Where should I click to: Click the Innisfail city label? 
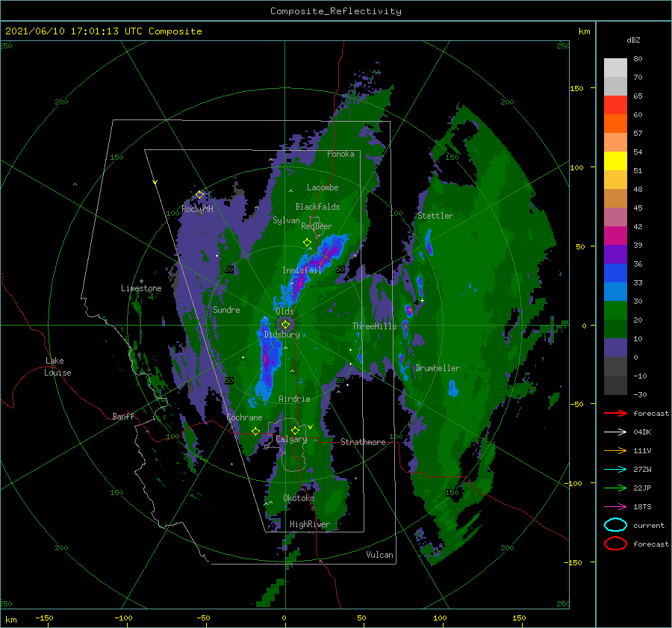(302, 270)
